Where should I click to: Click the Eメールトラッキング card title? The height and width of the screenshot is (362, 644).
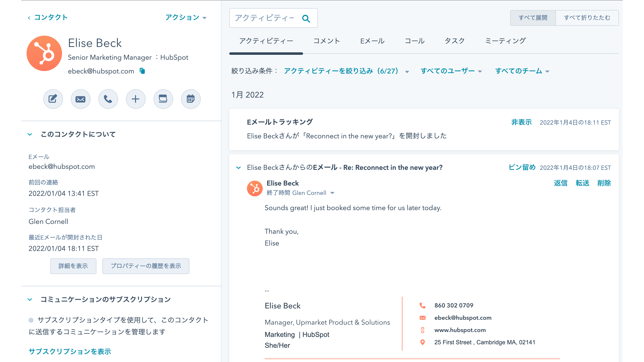280,122
